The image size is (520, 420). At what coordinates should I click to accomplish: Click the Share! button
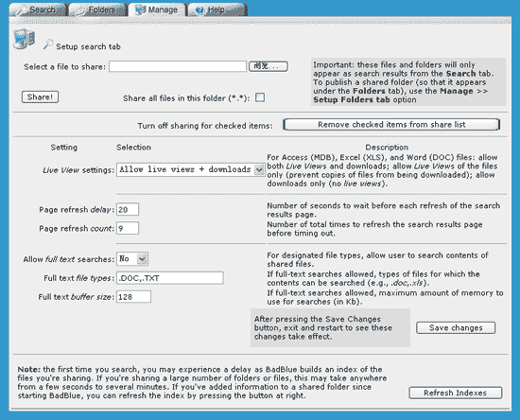pyautogui.click(x=40, y=96)
